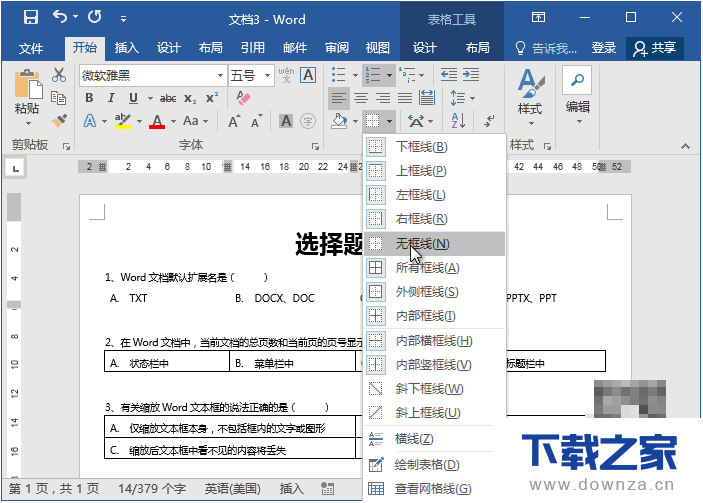Viewport: 703px width, 503px height.
Task: Click the Shading paint bucket
Action: [x=339, y=121]
